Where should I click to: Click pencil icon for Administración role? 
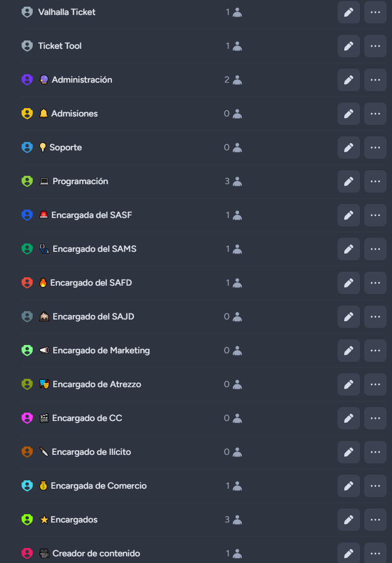click(x=348, y=80)
